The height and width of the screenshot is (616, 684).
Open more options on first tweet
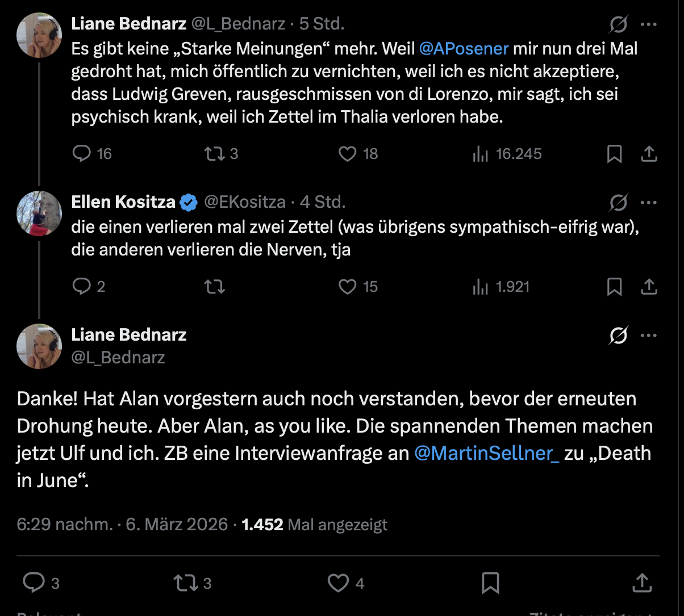click(649, 24)
